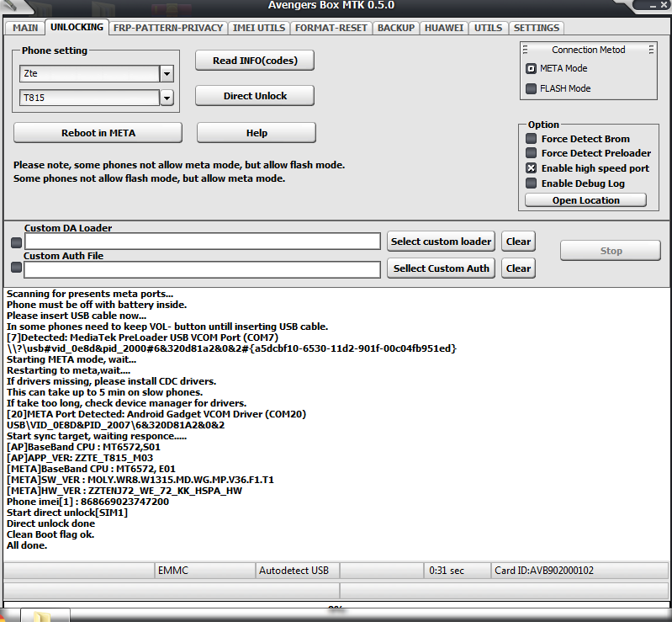Click the folder icon in the taskbar
This screenshot has height=627, width=672.
(42, 617)
